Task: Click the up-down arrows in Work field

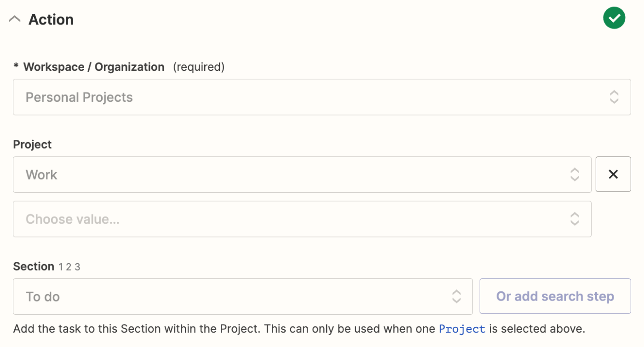Action: pyautogui.click(x=575, y=174)
